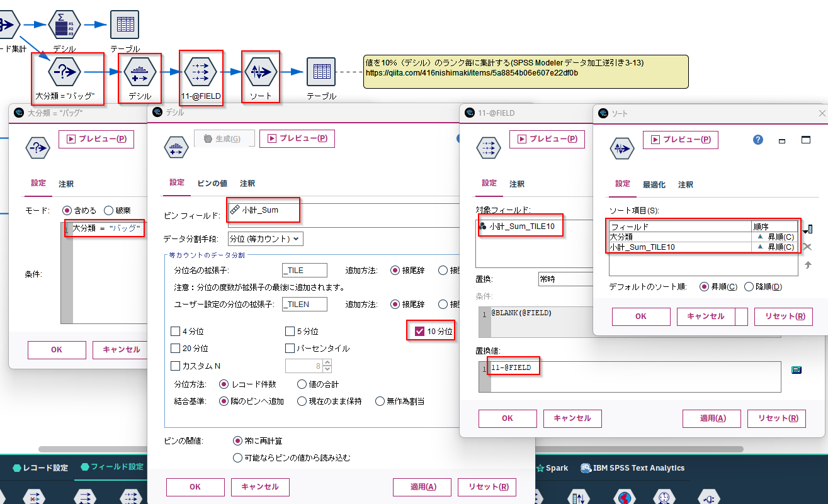Click the binning node icon in デシル dialog
828x504 pixels.
[176, 148]
